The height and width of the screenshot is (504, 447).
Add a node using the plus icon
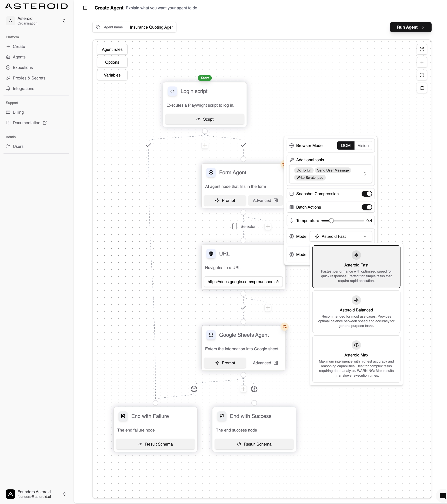click(422, 62)
